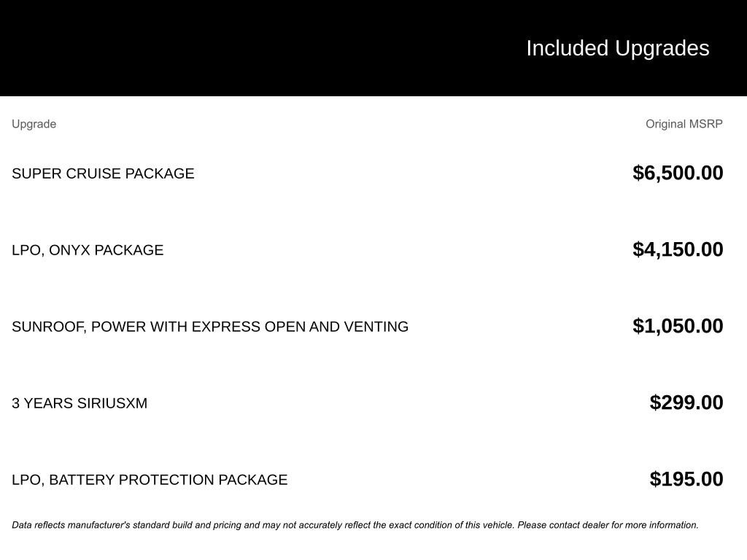Click the 3 YEARS SIRIUSXM upgrade
The height and width of the screenshot is (560, 747).
pos(80,403)
